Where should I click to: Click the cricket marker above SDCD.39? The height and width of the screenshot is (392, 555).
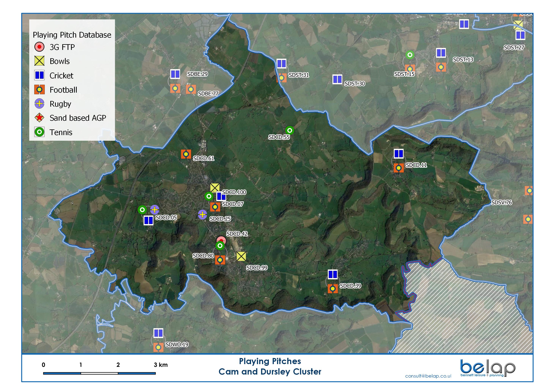tap(333, 274)
